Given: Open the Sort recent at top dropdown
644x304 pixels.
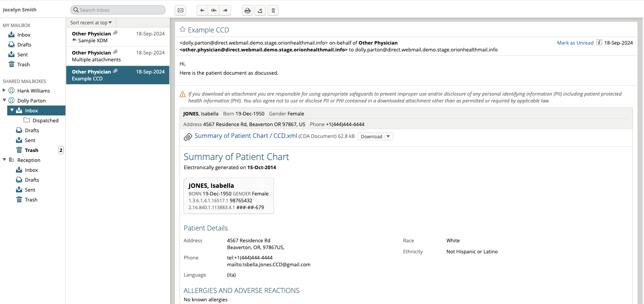Looking at the screenshot, I should 91,23.
